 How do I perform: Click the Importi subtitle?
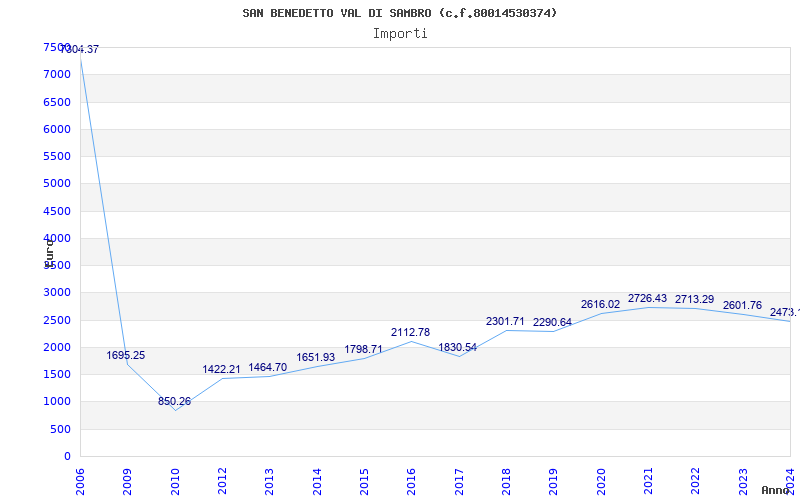[x=400, y=34]
